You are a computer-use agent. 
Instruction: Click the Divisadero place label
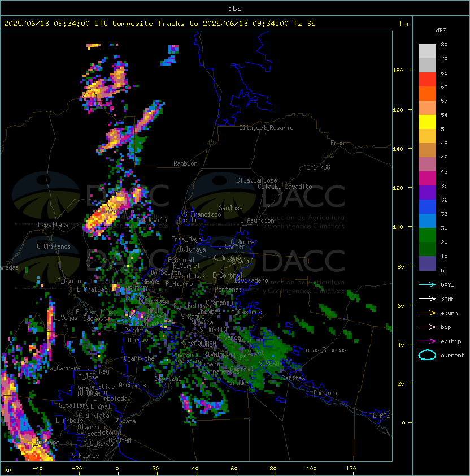(251, 280)
